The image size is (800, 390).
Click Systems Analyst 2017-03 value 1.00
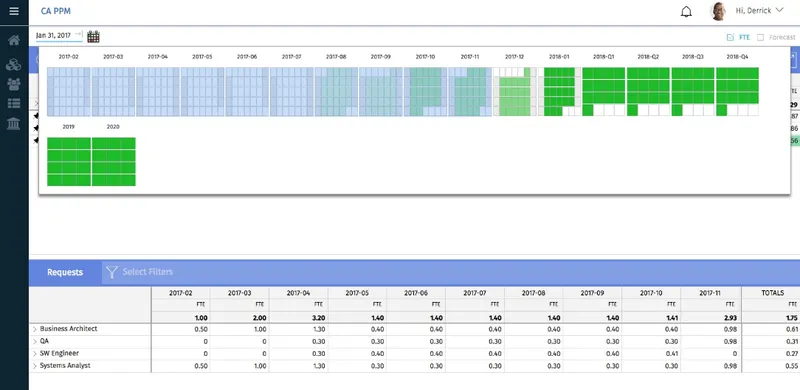(x=259, y=366)
